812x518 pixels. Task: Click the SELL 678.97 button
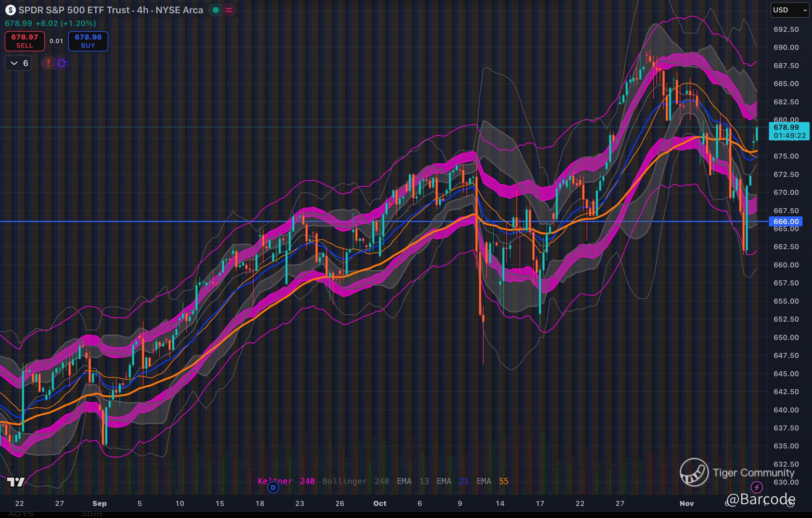[24, 41]
